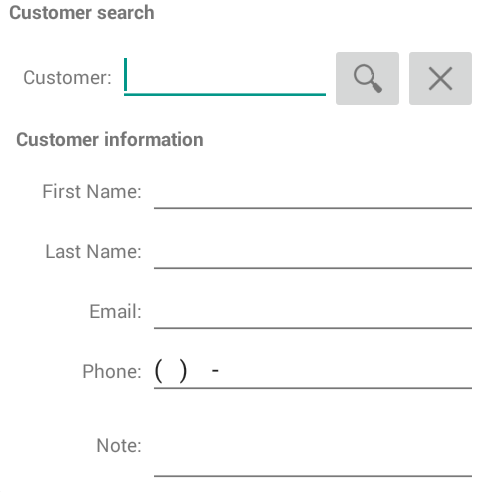Select the Email input field

pyautogui.click(x=313, y=312)
